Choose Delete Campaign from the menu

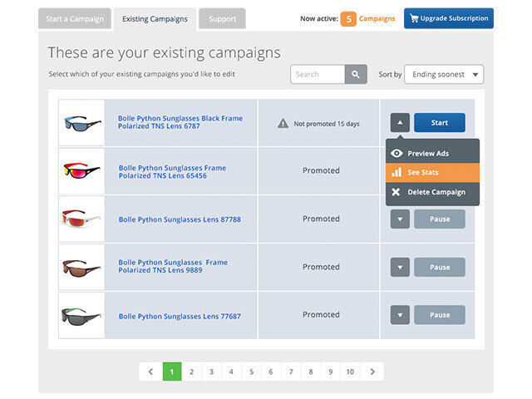tap(432, 192)
